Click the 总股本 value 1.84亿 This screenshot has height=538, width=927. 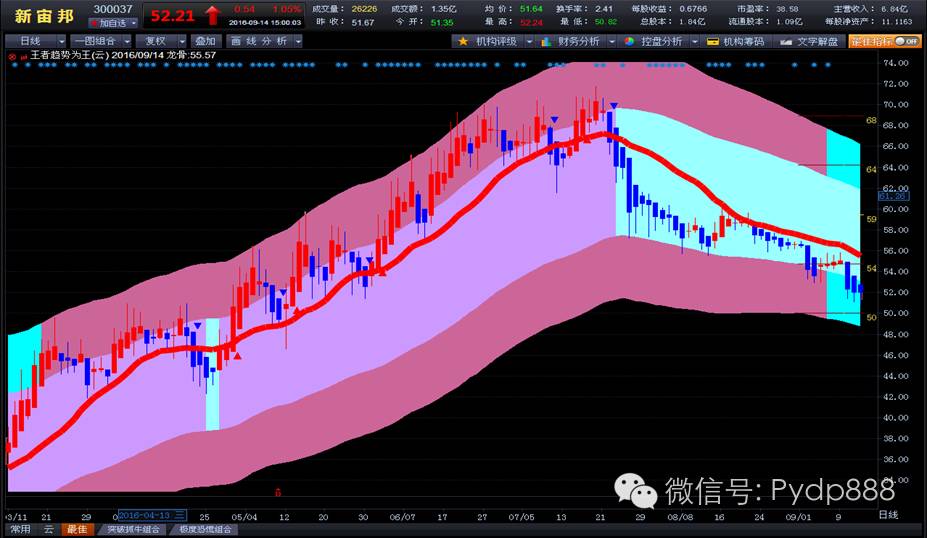692,21
